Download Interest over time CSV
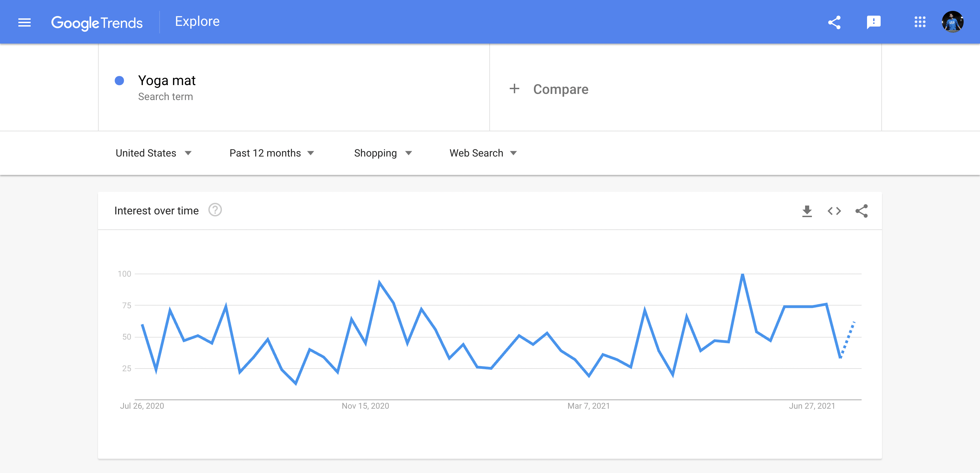 coord(807,211)
